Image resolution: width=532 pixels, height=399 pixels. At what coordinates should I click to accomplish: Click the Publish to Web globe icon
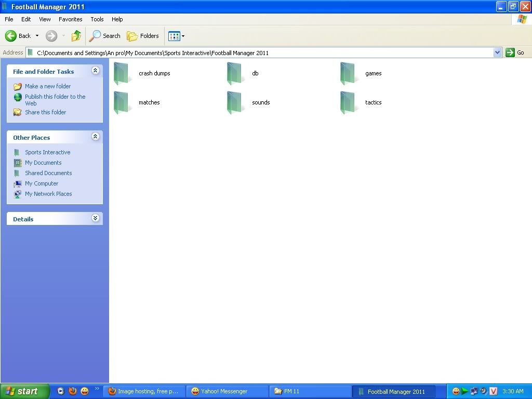pos(18,97)
